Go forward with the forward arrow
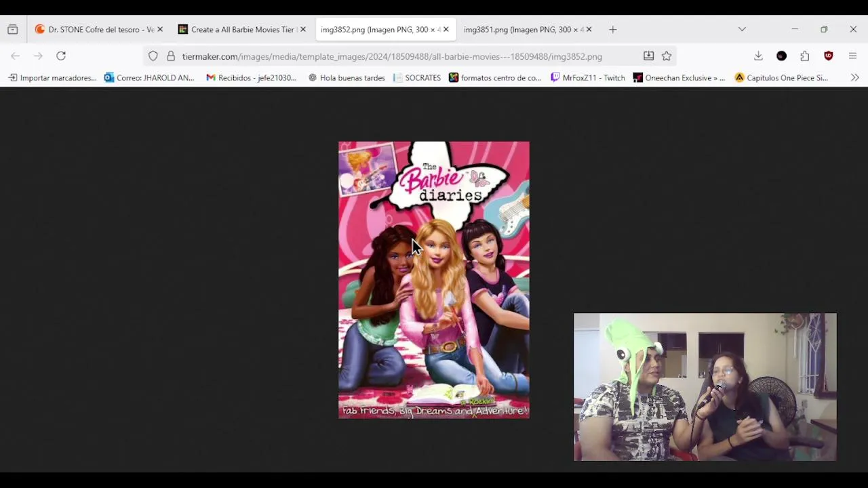 click(x=38, y=56)
